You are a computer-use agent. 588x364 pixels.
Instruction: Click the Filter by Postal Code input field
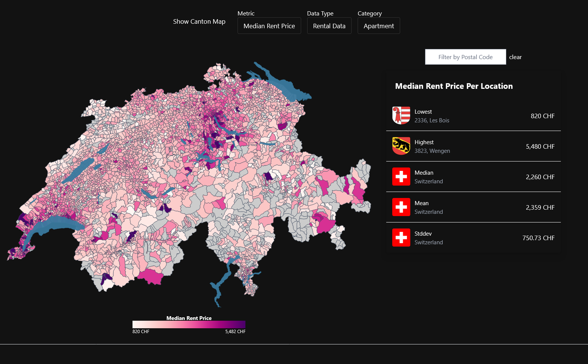click(x=465, y=57)
